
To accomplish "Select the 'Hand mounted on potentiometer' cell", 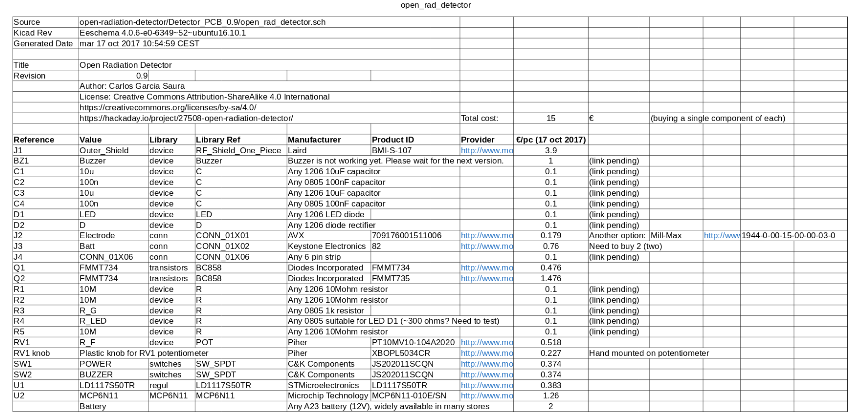I will 649,353.
